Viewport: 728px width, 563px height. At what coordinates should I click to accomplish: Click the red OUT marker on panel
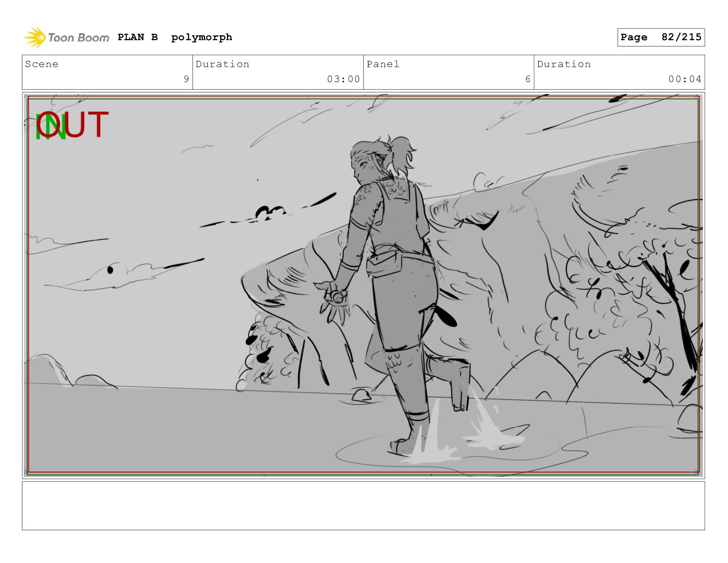coord(73,125)
